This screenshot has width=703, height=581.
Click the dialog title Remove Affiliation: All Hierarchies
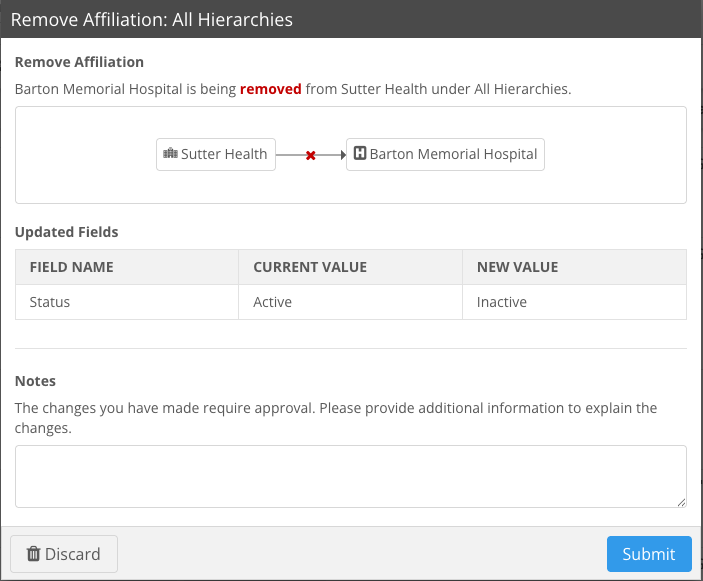click(x=151, y=19)
